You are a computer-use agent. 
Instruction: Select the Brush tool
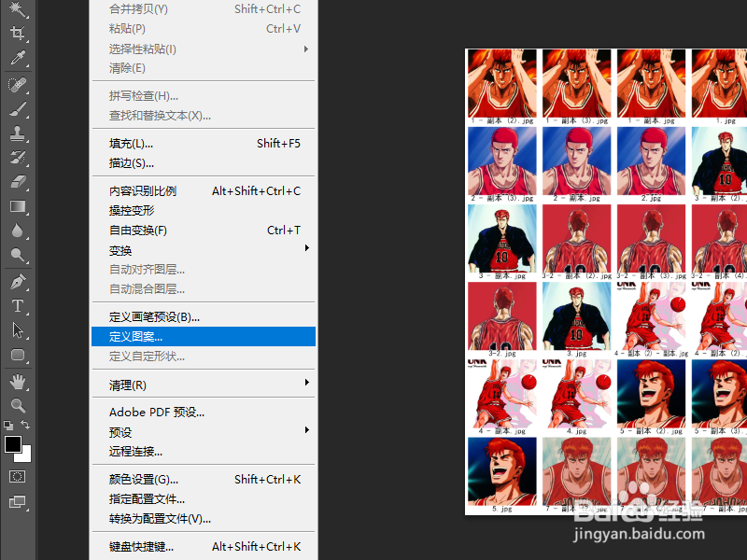18,109
